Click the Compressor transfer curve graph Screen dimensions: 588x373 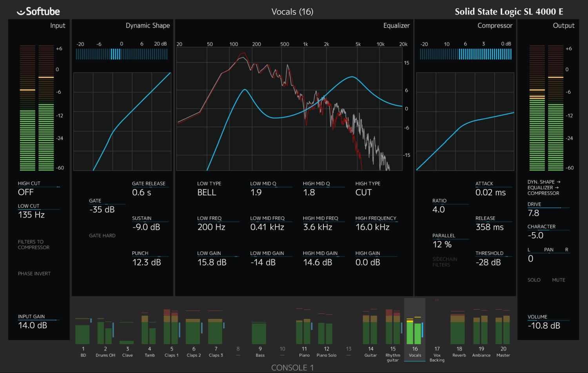(x=465, y=122)
